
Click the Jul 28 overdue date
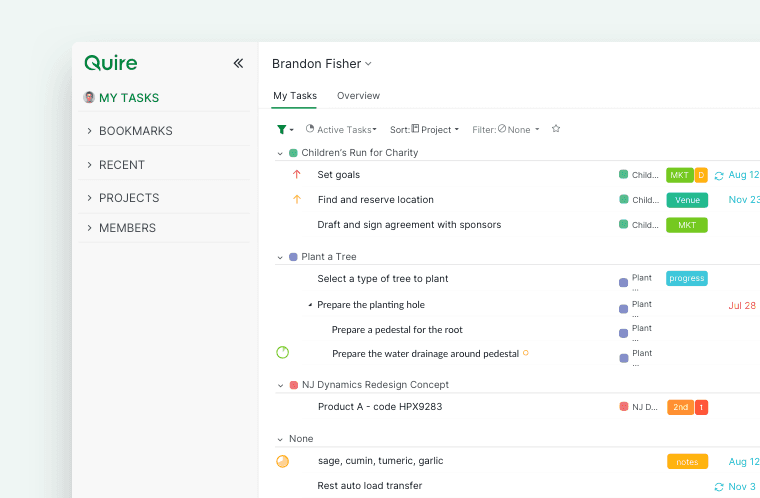[742, 305]
